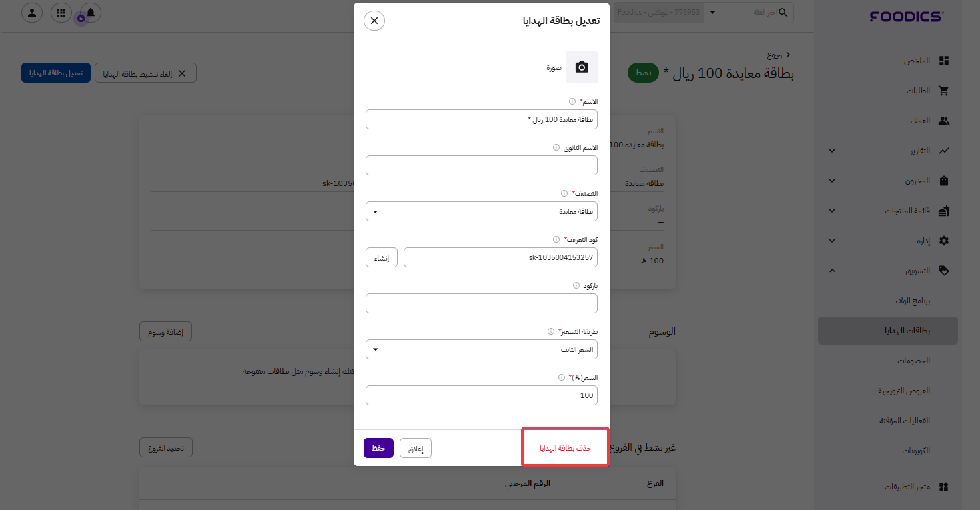Image resolution: width=980 pixels, height=510 pixels.
Task: Click حذف بطاقة الهدايا delete link
Action: tap(566, 448)
